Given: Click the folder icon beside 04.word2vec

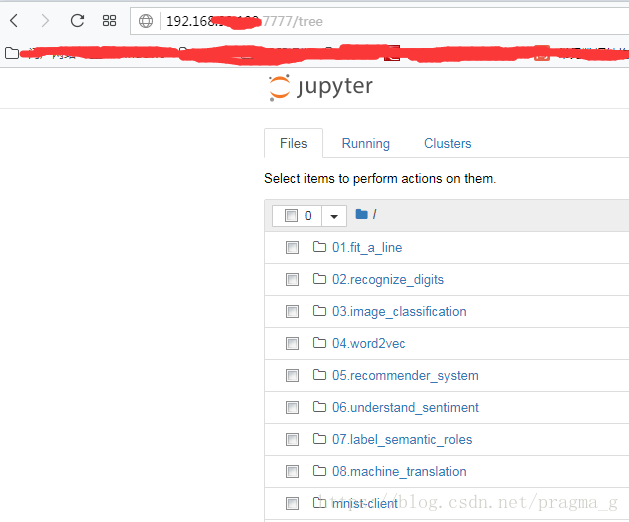Looking at the screenshot, I should [319, 343].
